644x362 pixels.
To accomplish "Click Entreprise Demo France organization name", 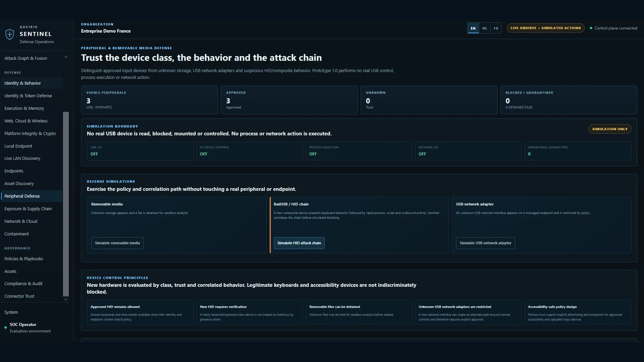I will click(106, 31).
